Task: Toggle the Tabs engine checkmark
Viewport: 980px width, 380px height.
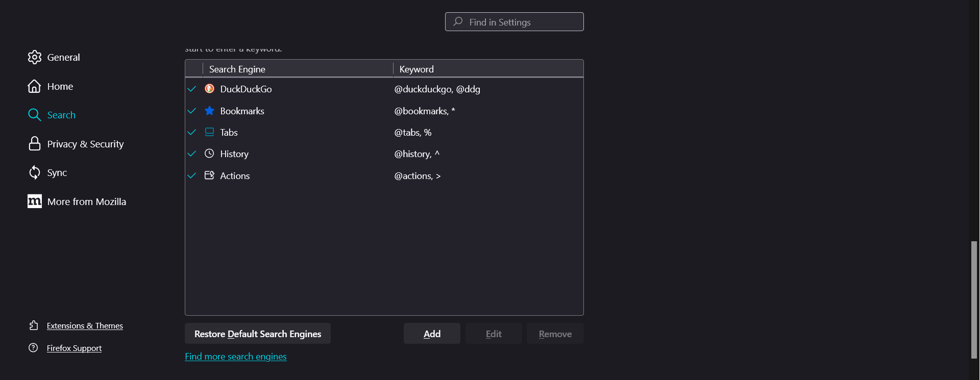Action: [x=192, y=132]
